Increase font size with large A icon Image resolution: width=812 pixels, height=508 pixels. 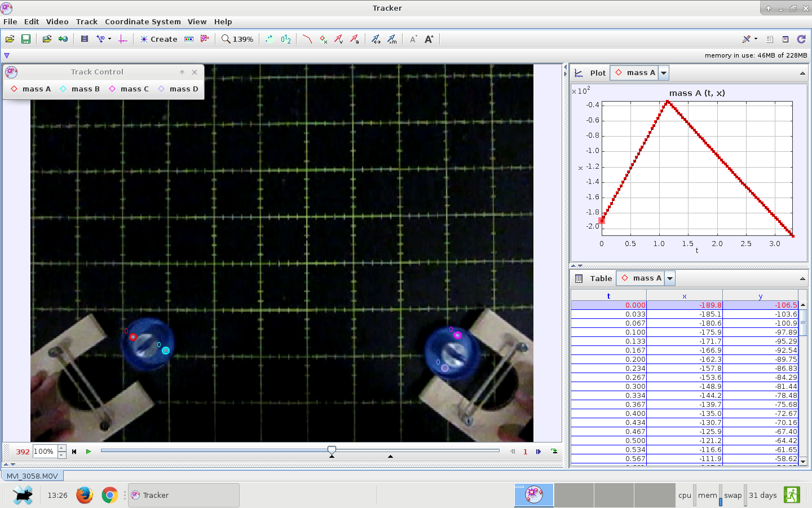point(429,39)
